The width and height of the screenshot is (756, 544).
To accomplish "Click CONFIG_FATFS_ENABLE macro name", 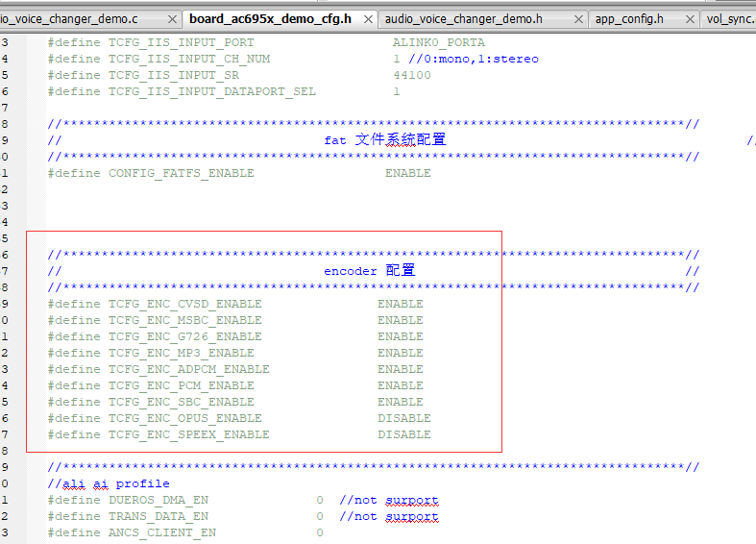I will point(182,173).
